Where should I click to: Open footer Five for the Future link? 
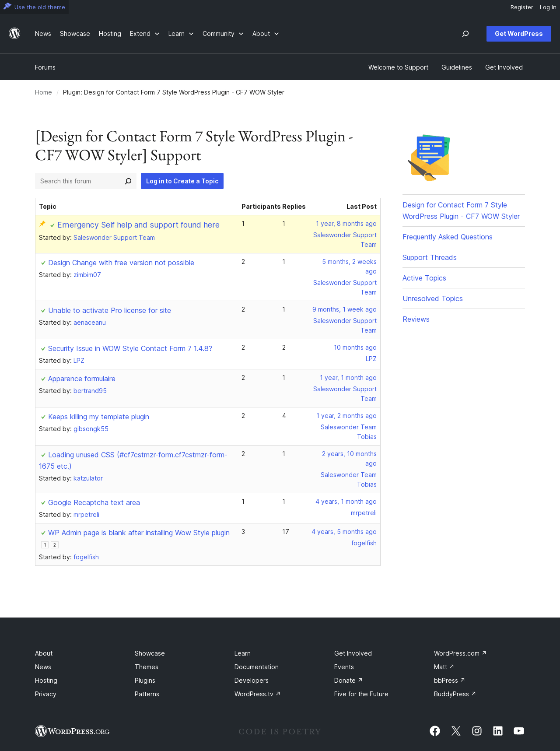[x=361, y=694]
